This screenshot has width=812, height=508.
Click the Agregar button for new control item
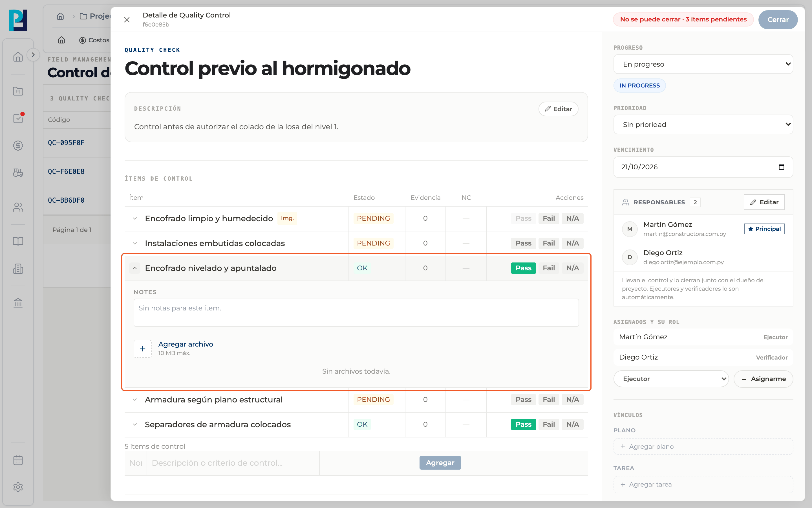440,463
